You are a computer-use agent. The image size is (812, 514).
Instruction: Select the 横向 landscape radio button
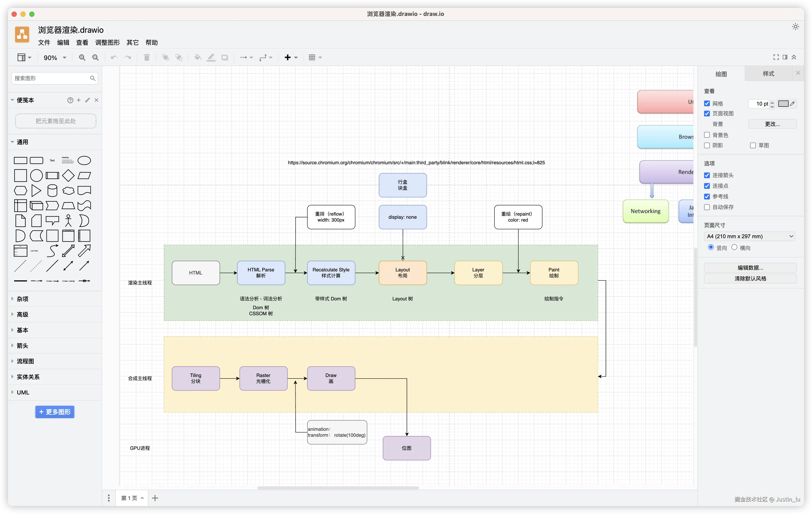click(x=734, y=247)
